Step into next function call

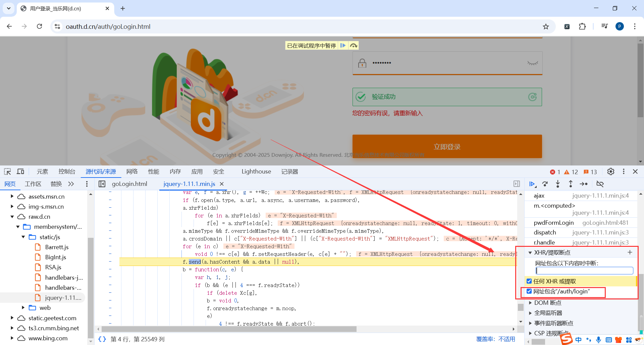click(x=558, y=184)
